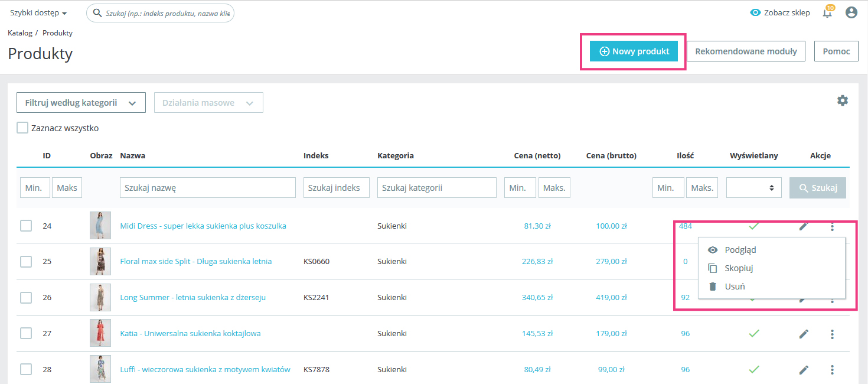
Task: Click the table settings gear icon
Action: [843, 100]
